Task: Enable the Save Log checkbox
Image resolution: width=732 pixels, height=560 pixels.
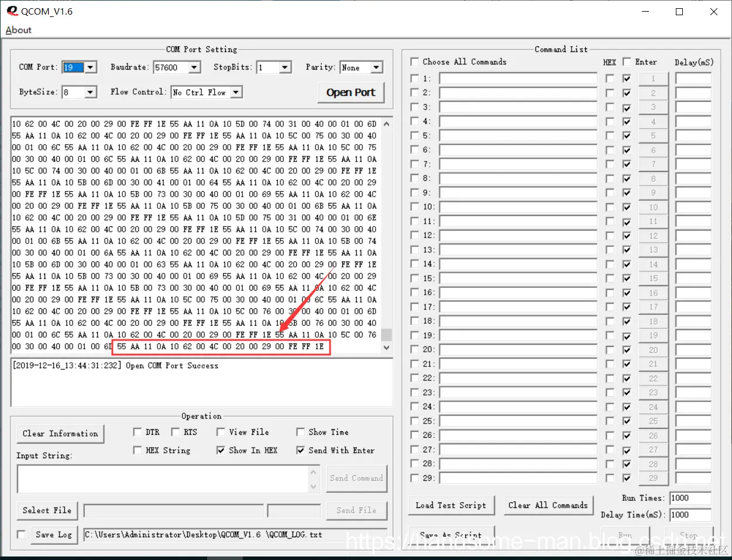Action: tap(22, 534)
